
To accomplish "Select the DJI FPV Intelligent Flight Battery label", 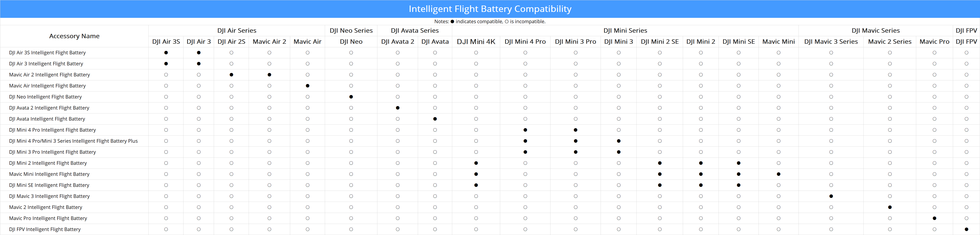I will tap(45, 229).
